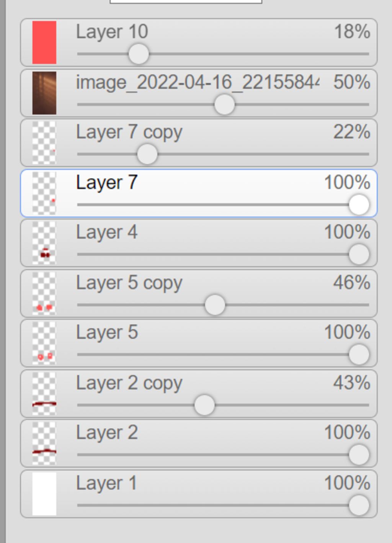Image resolution: width=392 pixels, height=543 pixels.
Task: Click Layer 7 opacity slider handle
Action: pos(359,204)
